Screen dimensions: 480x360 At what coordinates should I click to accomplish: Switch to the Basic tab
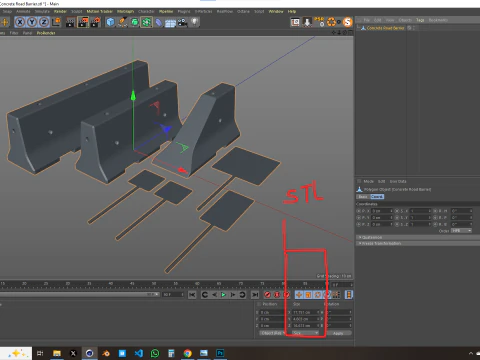[363, 197]
